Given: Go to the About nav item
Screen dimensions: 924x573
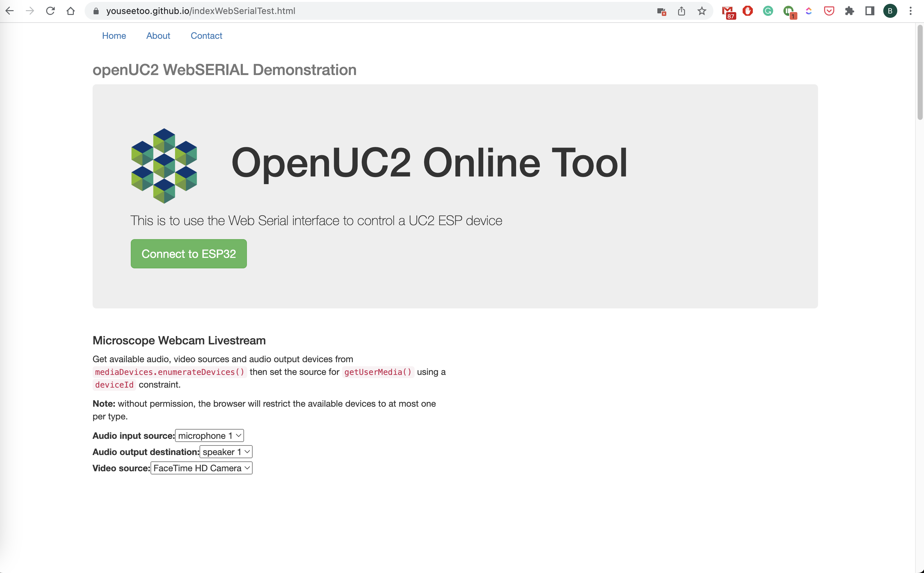Looking at the screenshot, I should pos(158,36).
